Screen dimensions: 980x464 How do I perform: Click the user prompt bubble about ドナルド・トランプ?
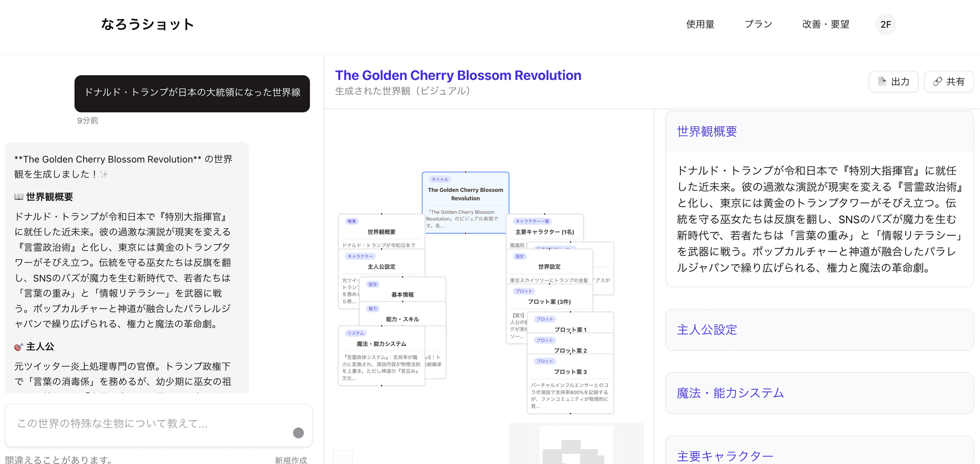click(192, 93)
